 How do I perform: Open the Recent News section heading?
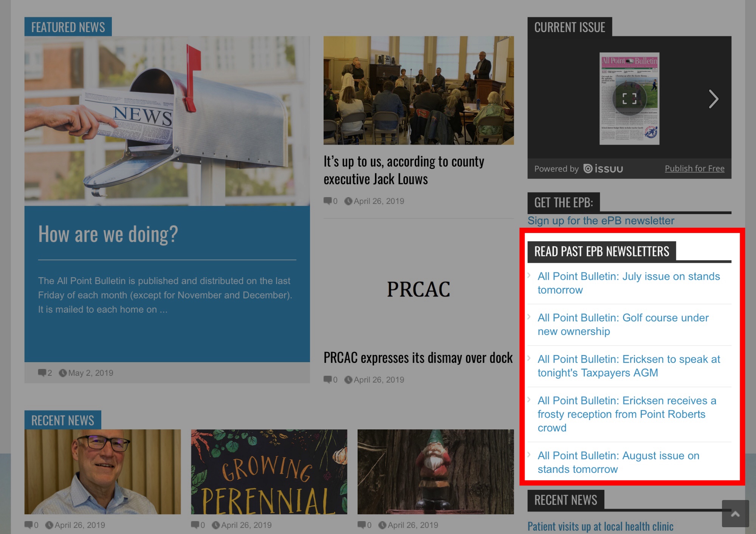click(x=63, y=420)
